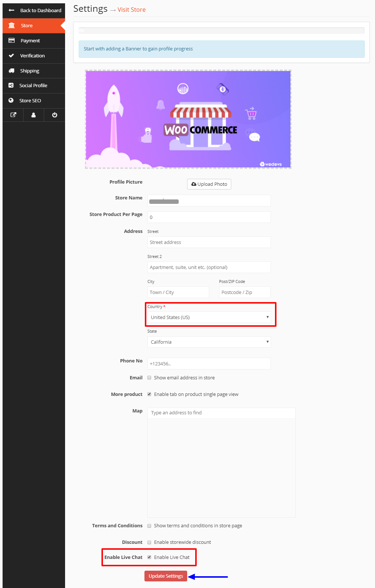The height and width of the screenshot is (588, 375).
Task: Click the map address search field
Action: pos(221,413)
